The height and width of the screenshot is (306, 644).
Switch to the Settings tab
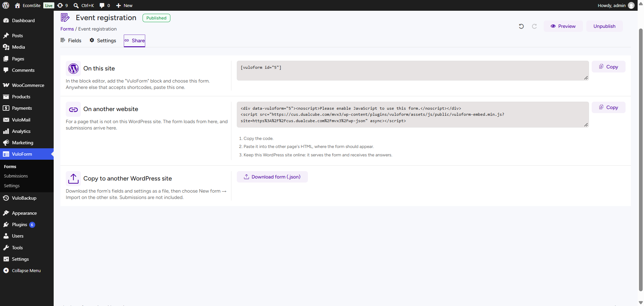(103, 41)
